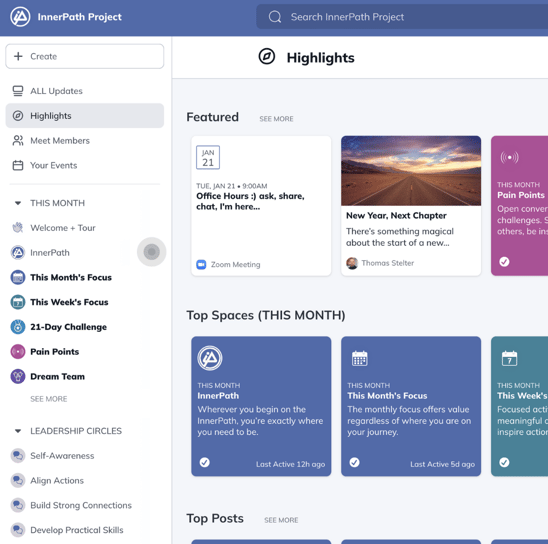Toggle the checkmark on the pink Pain Points card
548x544 pixels.
[x=504, y=262]
